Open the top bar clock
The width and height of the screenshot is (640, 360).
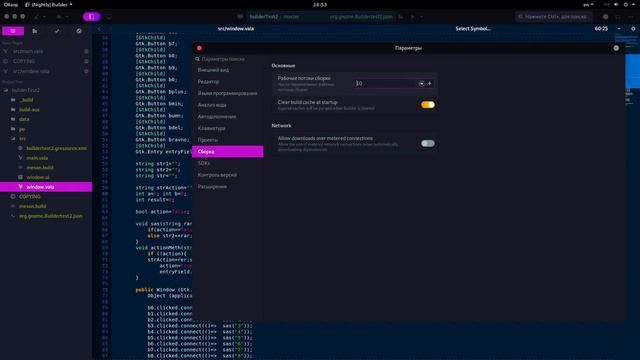[320, 4]
